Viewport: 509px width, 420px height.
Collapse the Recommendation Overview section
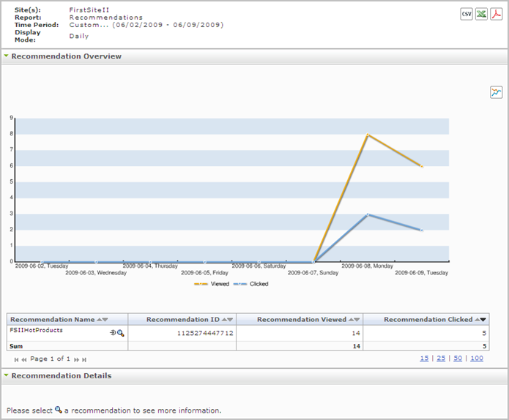click(x=6, y=56)
